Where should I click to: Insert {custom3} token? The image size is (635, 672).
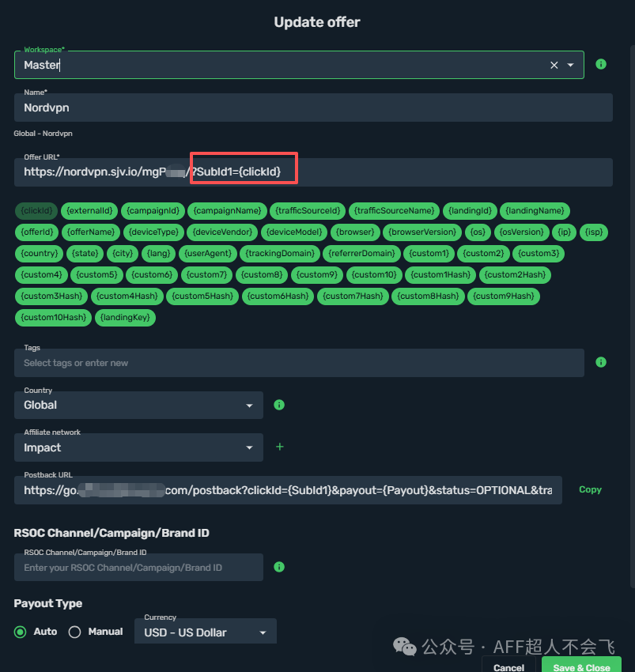(539, 254)
